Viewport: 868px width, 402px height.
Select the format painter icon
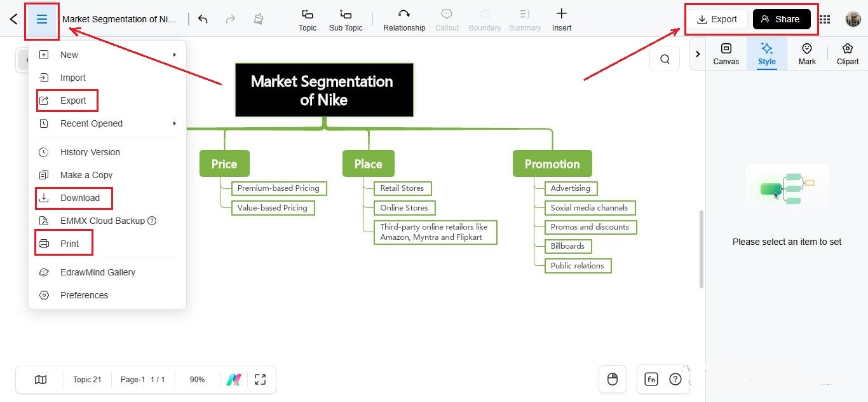click(259, 19)
